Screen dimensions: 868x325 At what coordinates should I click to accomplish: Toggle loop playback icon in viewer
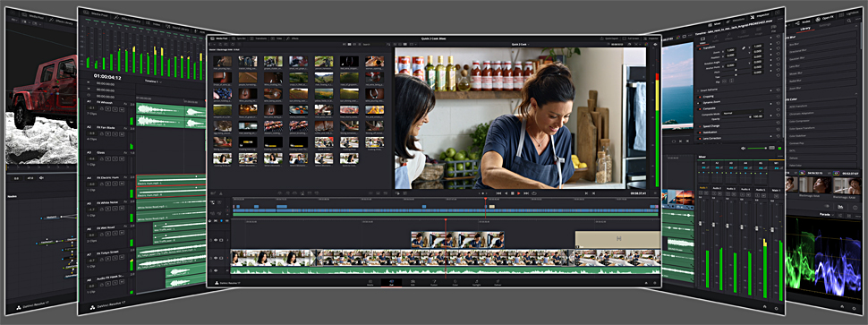[533, 193]
